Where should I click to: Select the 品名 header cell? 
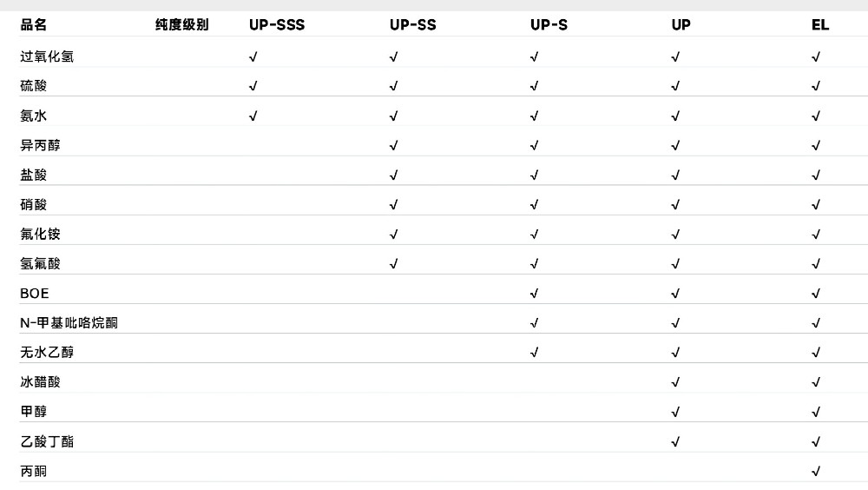pyautogui.click(x=34, y=25)
